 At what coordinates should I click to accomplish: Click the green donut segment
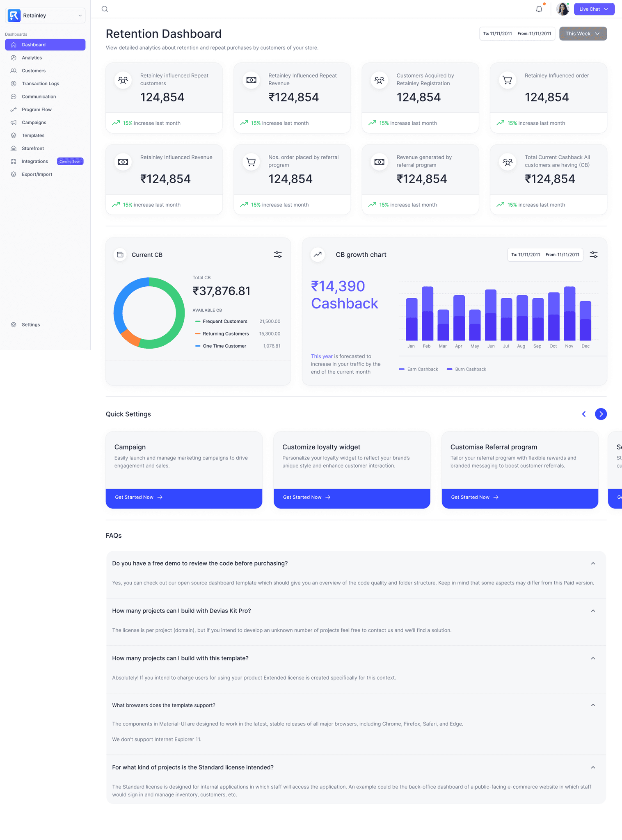[180, 314]
